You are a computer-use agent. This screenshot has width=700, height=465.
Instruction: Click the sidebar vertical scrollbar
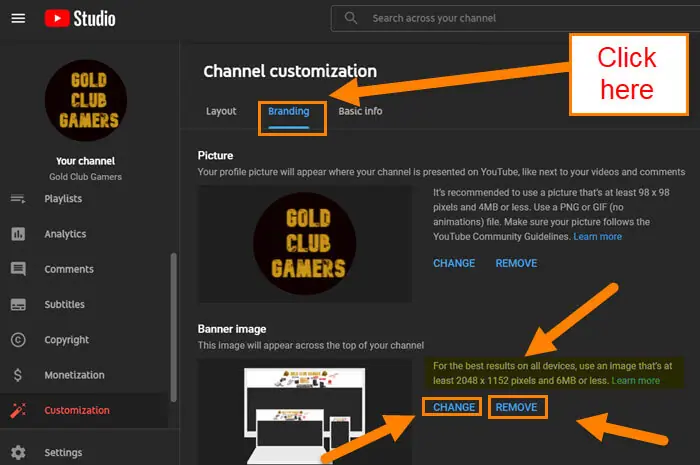click(174, 327)
